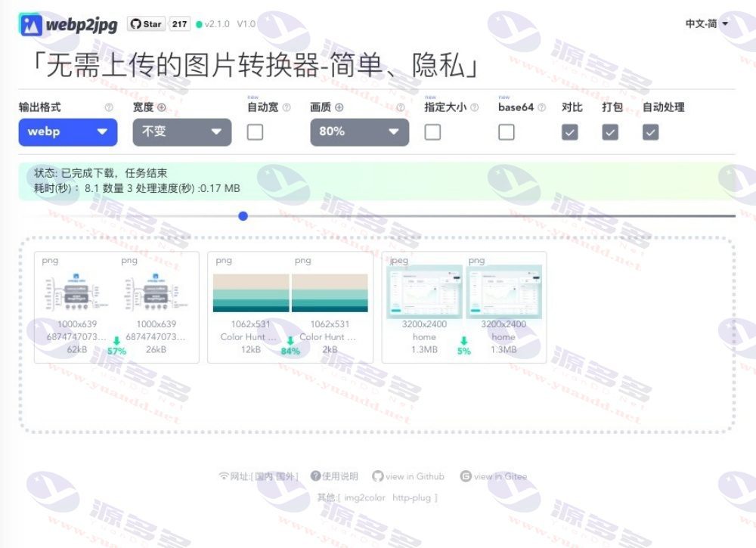Open the 不变 width dropdown

coord(182,132)
